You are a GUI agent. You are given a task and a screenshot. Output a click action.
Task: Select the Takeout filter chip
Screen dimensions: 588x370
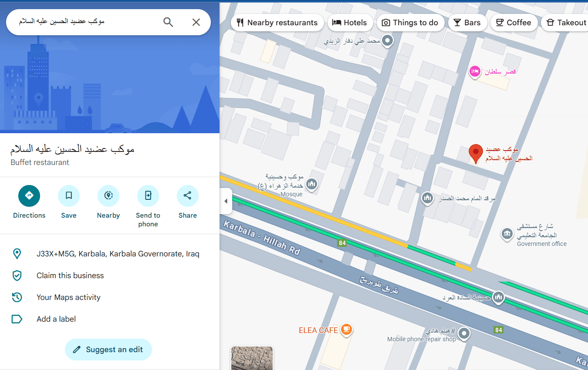[565, 23]
